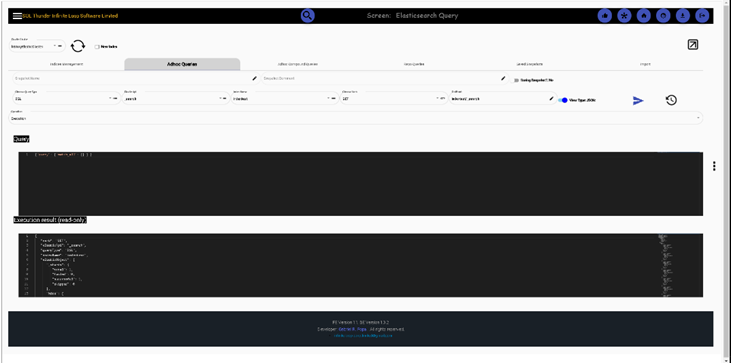Open the Elastic cluster dropdown
The image size is (731, 363).
(37, 46)
